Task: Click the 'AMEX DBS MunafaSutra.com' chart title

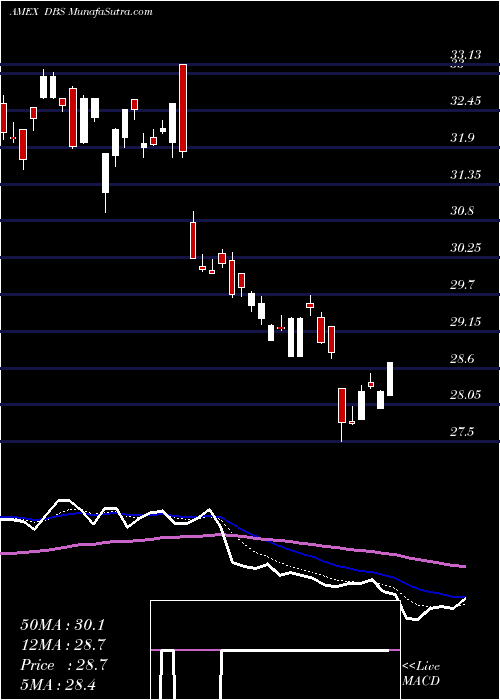Action: (81, 12)
